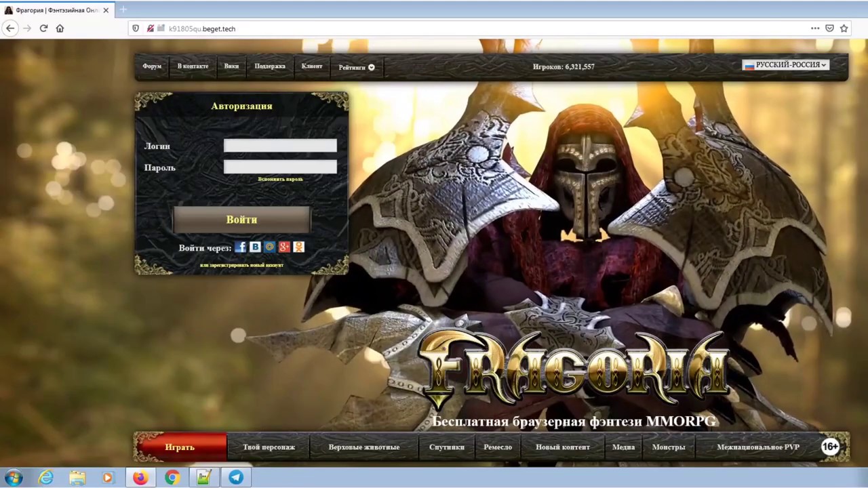The width and height of the screenshot is (868, 488).
Task: Select the Медиа tab
Action: (x=623, y=447)
